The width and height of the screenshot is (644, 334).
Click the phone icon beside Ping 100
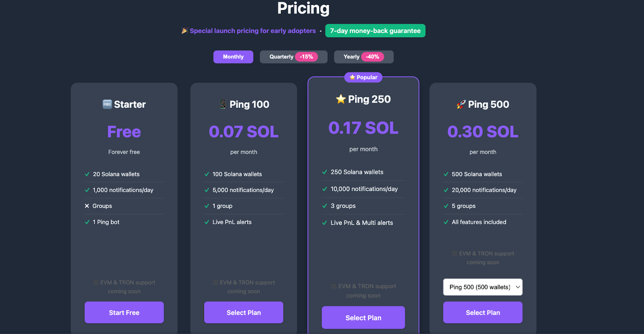point(222,104)
